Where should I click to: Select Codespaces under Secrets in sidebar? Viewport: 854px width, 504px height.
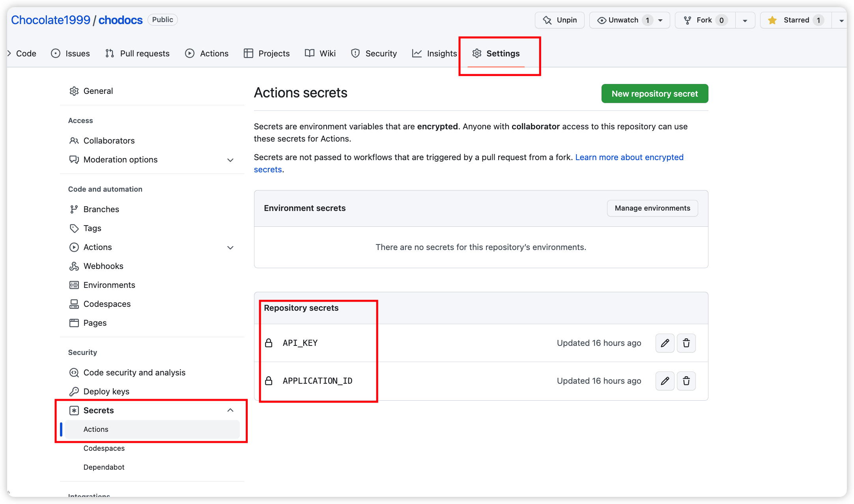pos(105,448)
